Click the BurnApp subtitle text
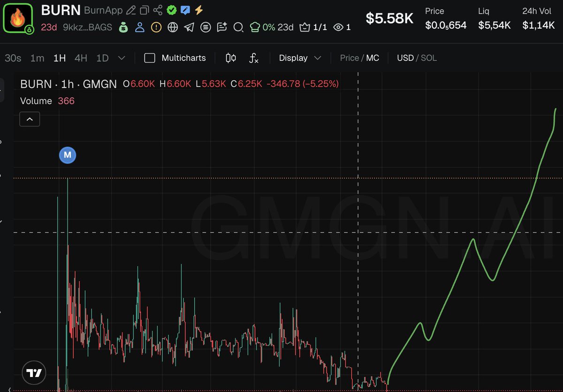 tap(104, 10)
